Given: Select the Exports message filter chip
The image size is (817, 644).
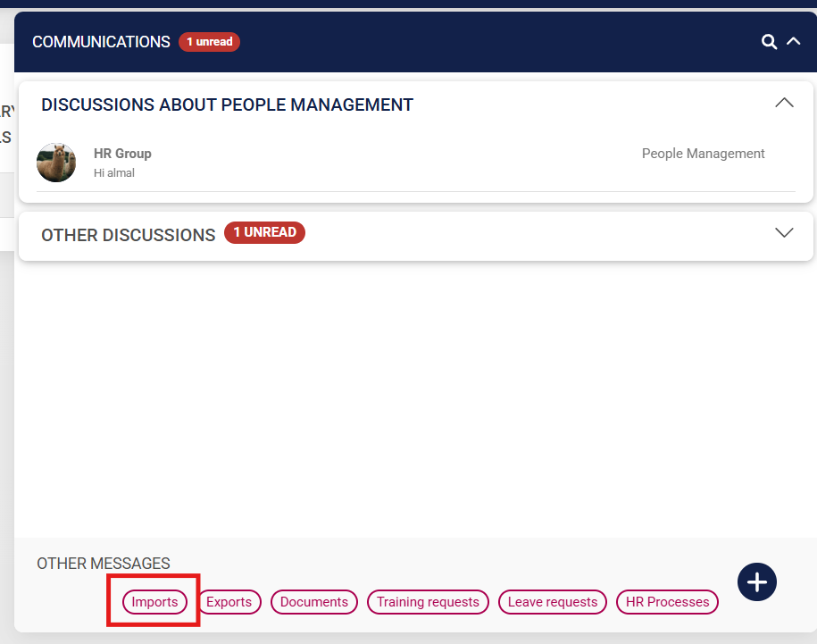Looking at the screenshot, I should (x=229, y=602).
